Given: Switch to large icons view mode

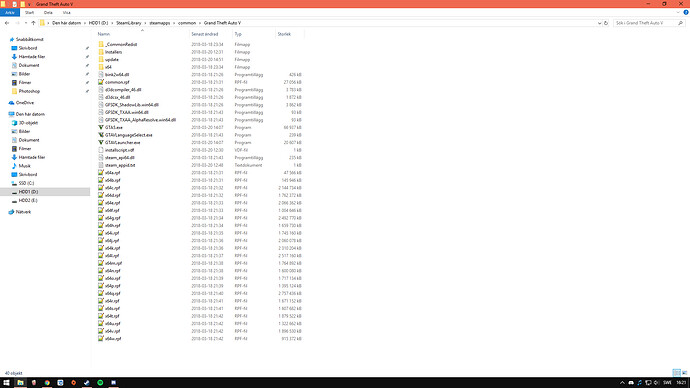Looking at the screenshot, I should (x=684, y=373).
